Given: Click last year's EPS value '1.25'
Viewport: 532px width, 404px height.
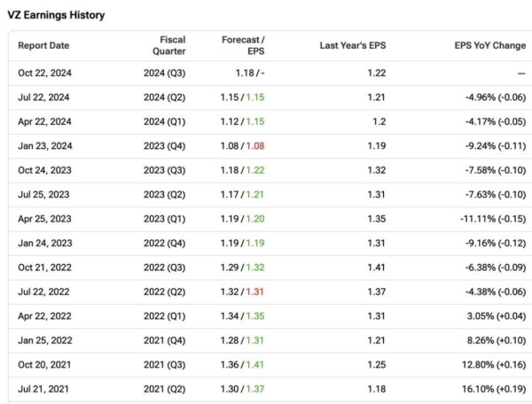Looking at the screenshot, I should coord(377,365).
